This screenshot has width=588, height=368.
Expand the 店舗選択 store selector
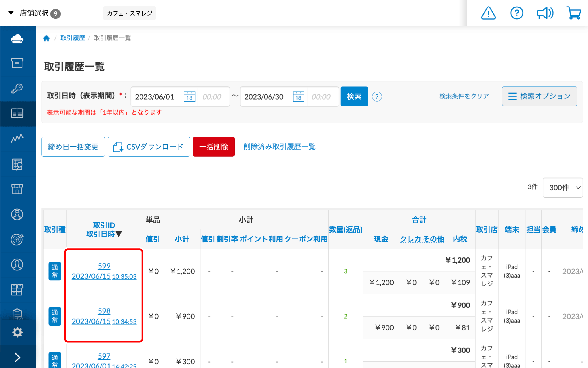tap(34, 13)
